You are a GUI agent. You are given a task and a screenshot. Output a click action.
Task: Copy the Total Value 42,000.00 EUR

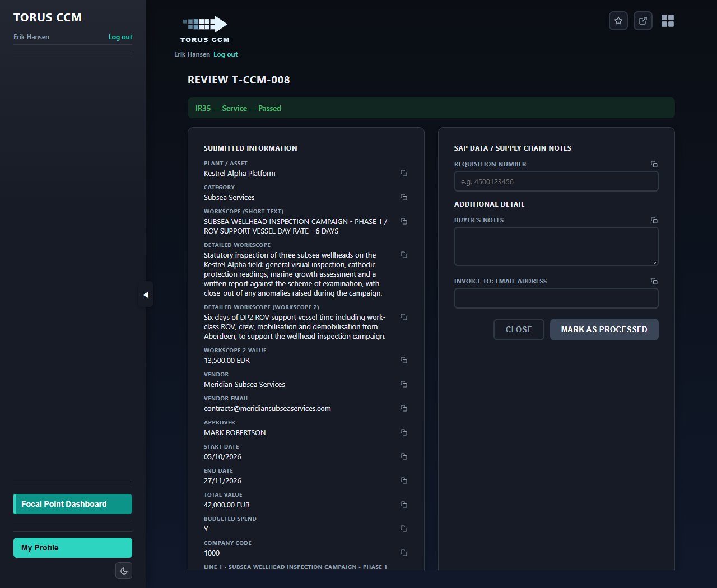[403, 505]
